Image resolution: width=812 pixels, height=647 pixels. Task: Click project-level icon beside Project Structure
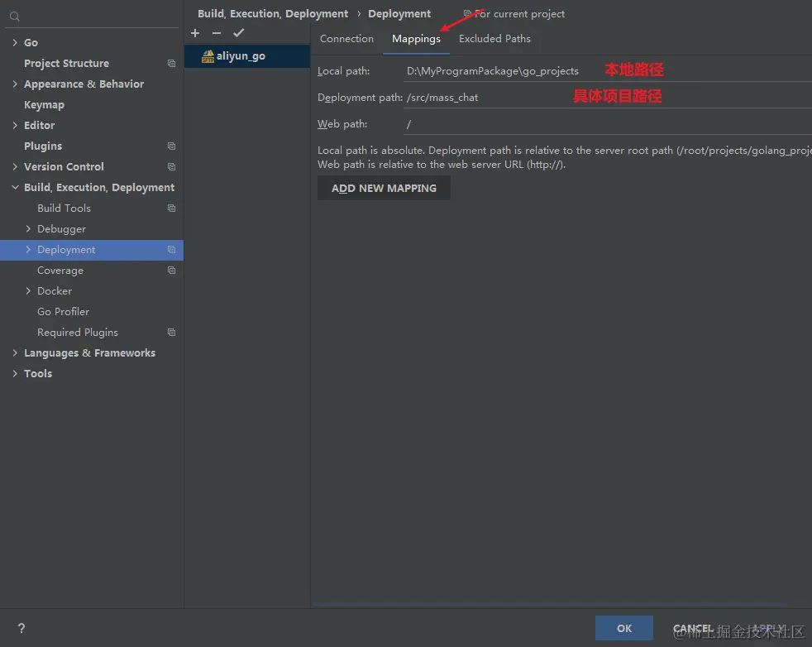coord(171,63)
